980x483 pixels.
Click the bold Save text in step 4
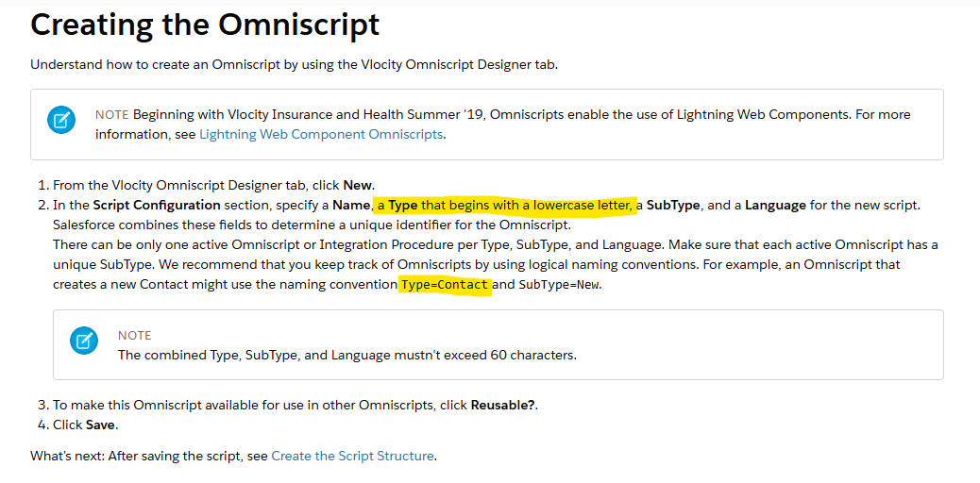tap(101, 425)
